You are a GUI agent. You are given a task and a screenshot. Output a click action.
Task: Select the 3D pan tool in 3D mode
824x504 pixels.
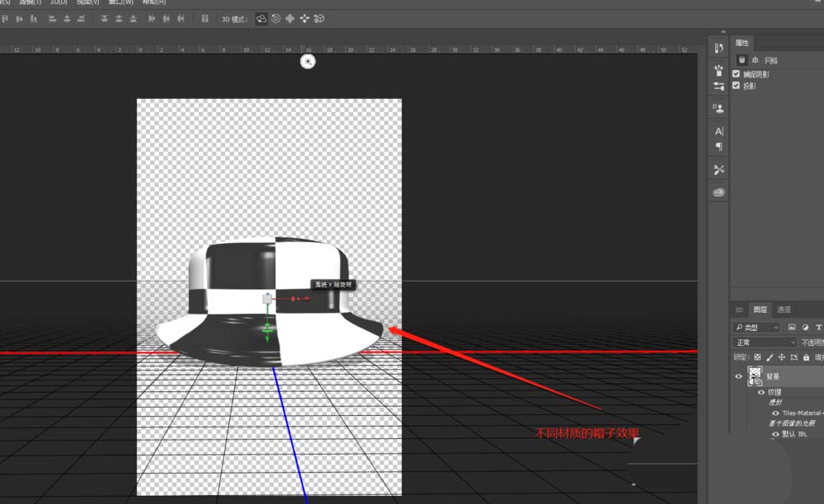(289, 18)
